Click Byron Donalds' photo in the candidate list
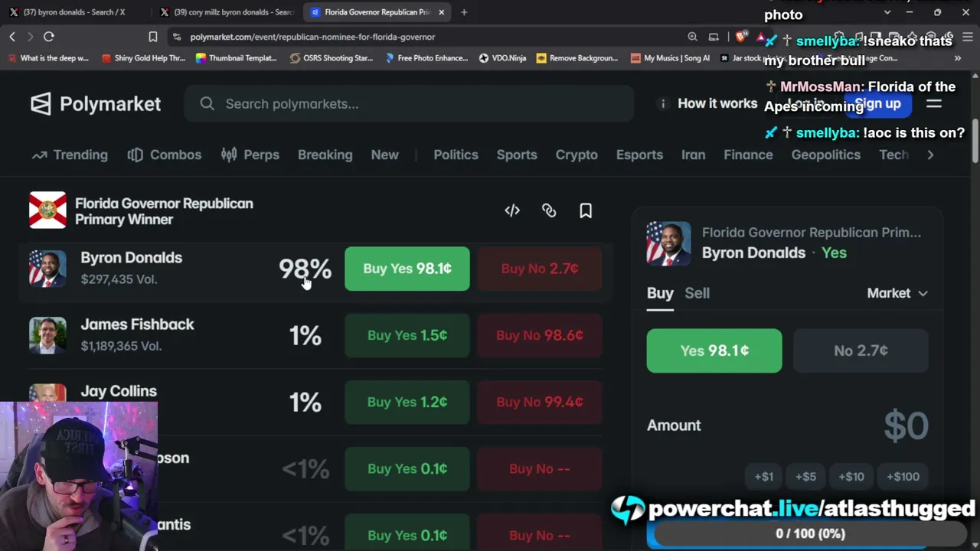This screenshot has width=980, height=551. 47,269
